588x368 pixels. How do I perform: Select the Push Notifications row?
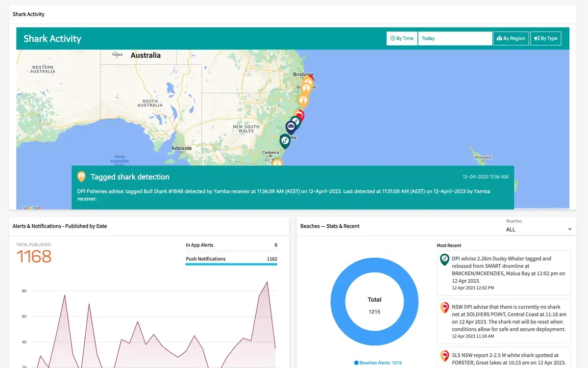click(x=231, y=259)
